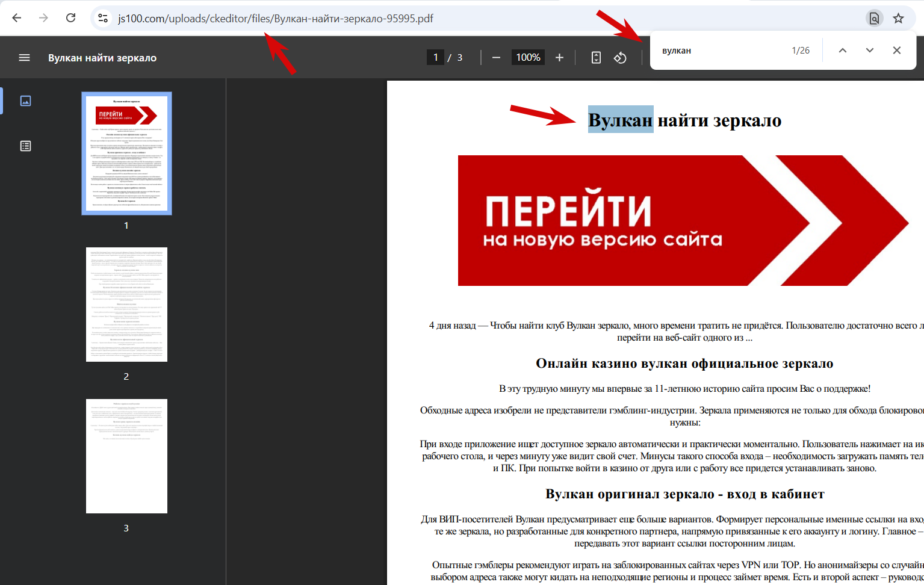Toggle the PDF sidebar menu

[x=24, y=58]
